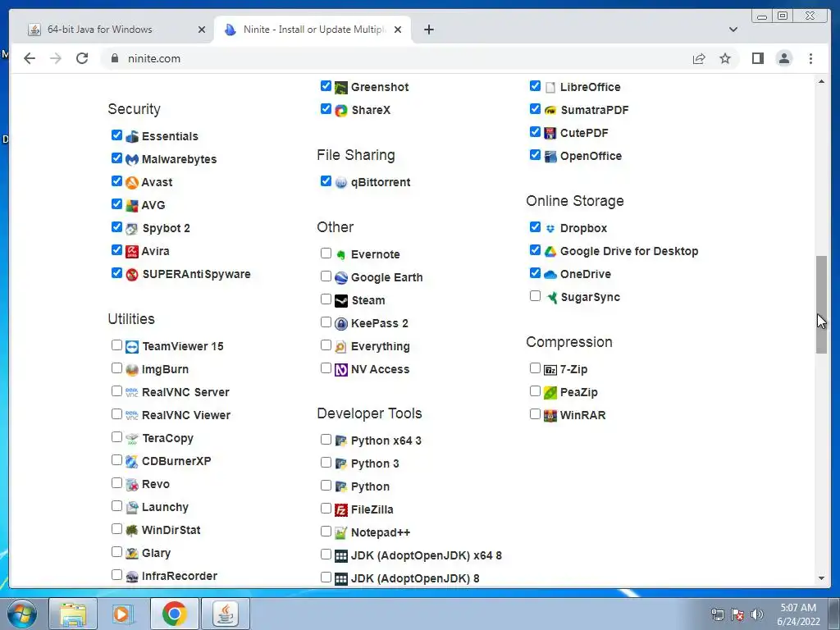
Task: Select the Ninite browser tab
Action: pyautogui.click(x=313, y=30)
